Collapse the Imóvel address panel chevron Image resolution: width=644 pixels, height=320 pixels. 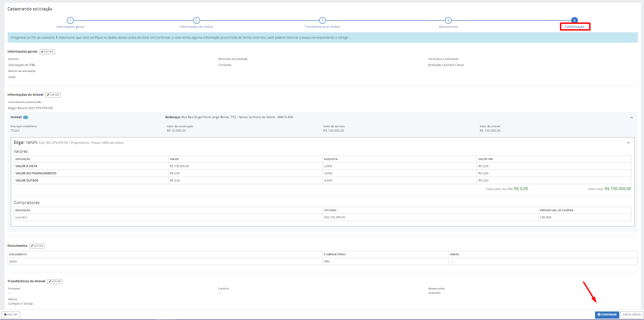(631, 117)
